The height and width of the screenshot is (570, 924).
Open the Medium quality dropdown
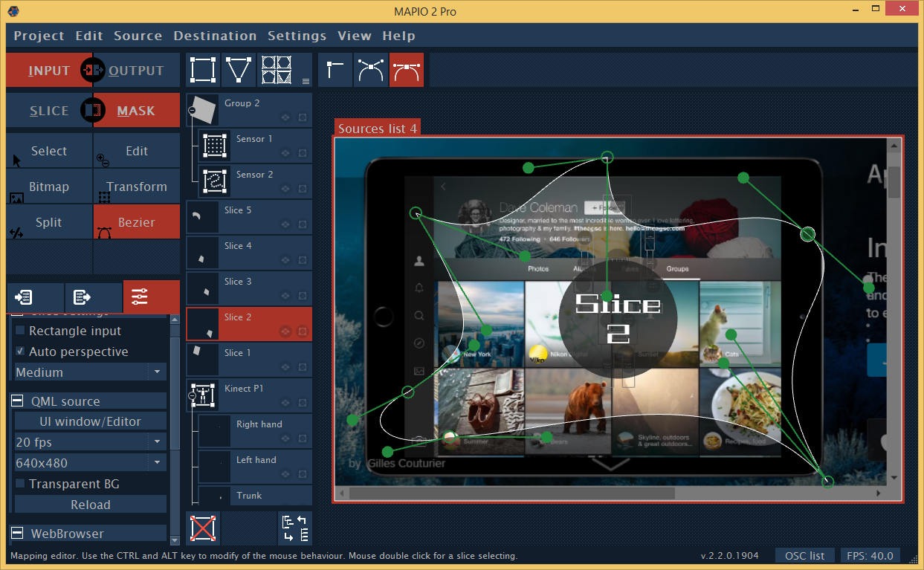click(x=90, y=372)
